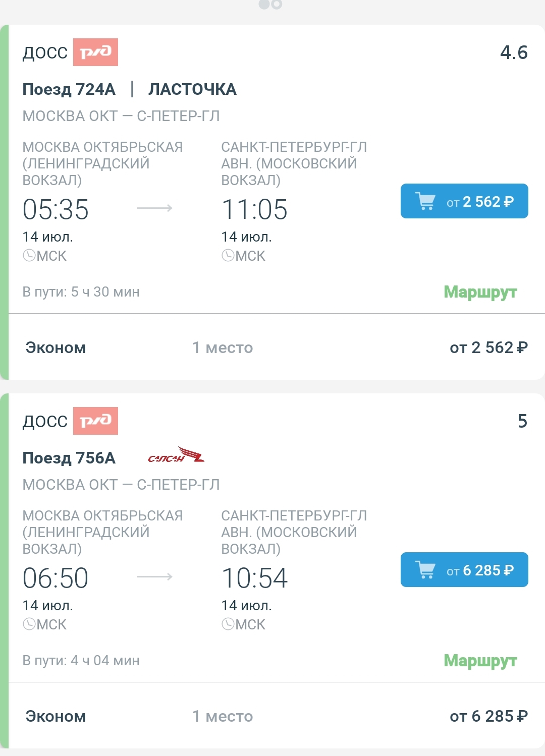Tap clock icon under 11:05 arrival
The width and height of the screenshot is (545, 756).
[228, 256]
